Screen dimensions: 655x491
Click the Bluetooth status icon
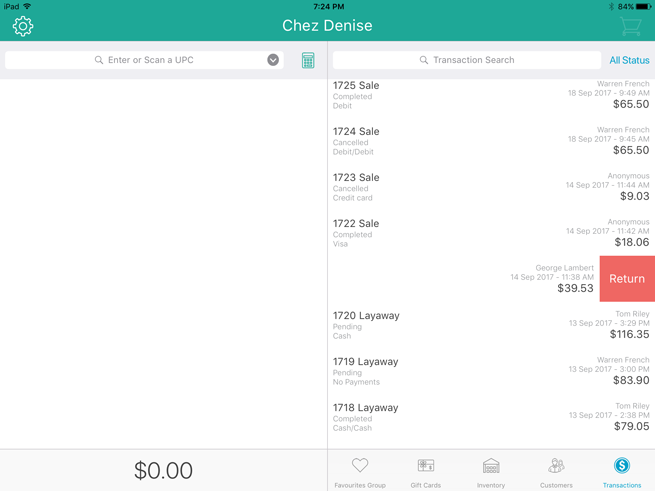(611, 7)
